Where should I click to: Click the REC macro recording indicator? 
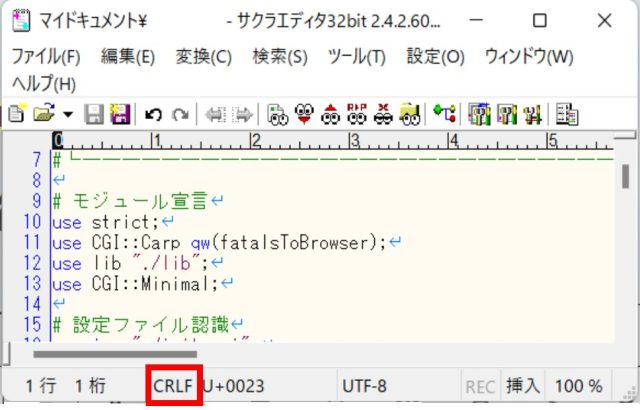pos(480,387)
